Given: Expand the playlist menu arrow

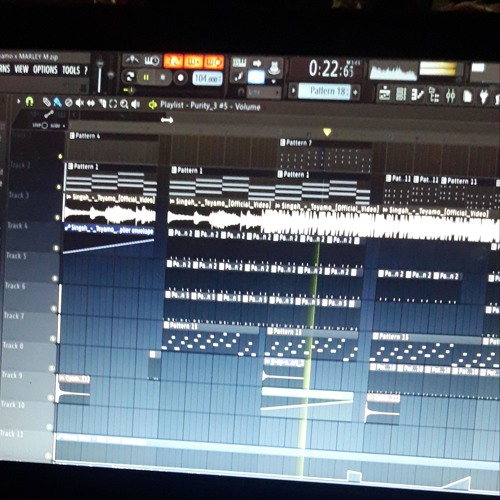Looking at the screenshot, I should (19, 101).
